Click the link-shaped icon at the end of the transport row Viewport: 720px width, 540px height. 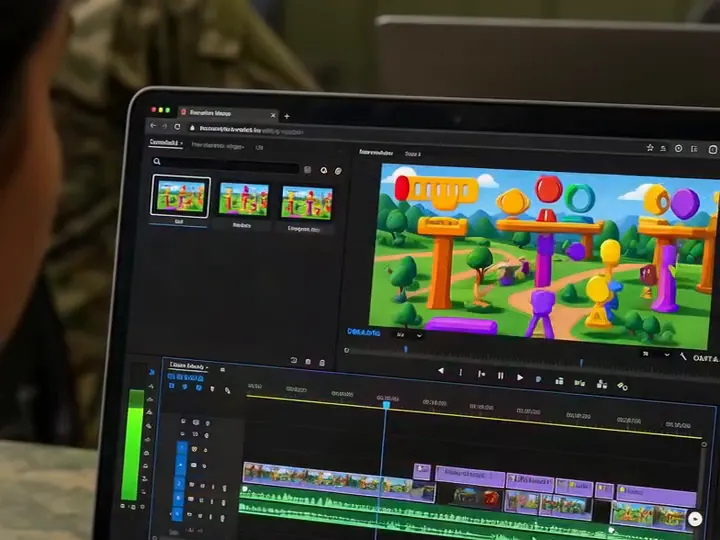pyautogui.click(x=622, y=386)
